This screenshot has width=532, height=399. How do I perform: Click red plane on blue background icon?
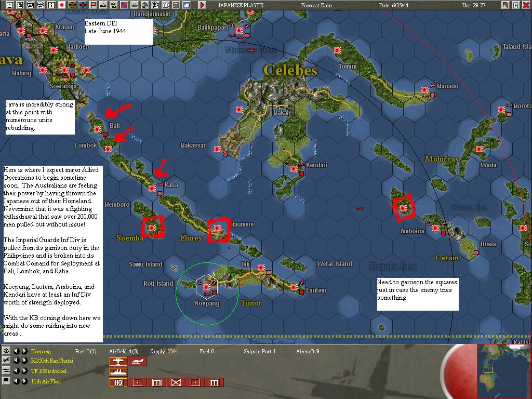[x=83, y=5]
